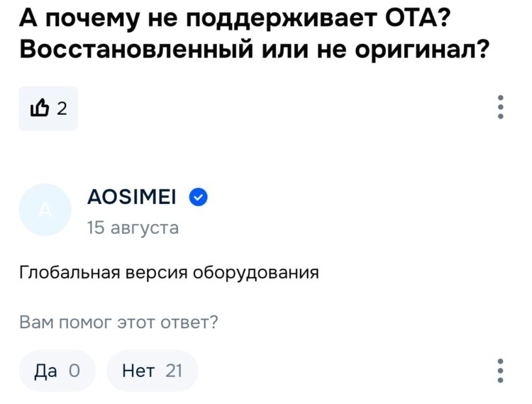532x404 pixels.
Task: Click the blue verified badge next to AOSIMEI
Action: (199, 198)
